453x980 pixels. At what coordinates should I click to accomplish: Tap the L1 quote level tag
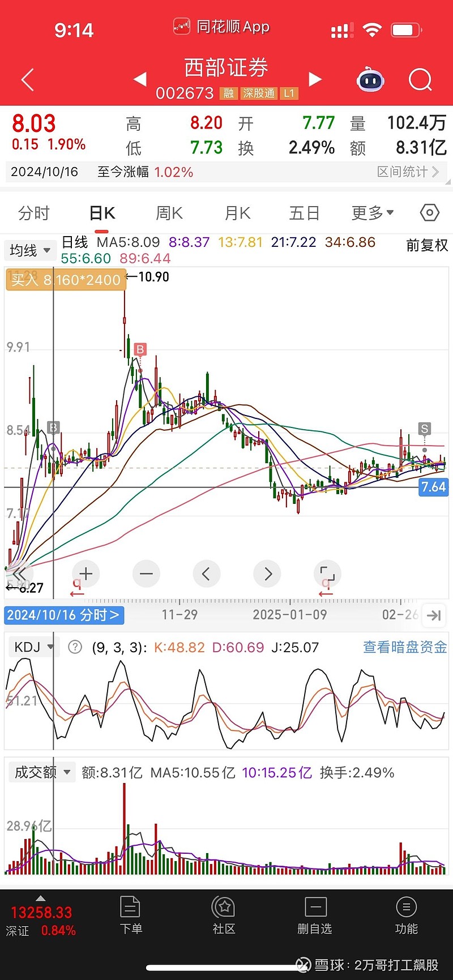tap(289, 93)
